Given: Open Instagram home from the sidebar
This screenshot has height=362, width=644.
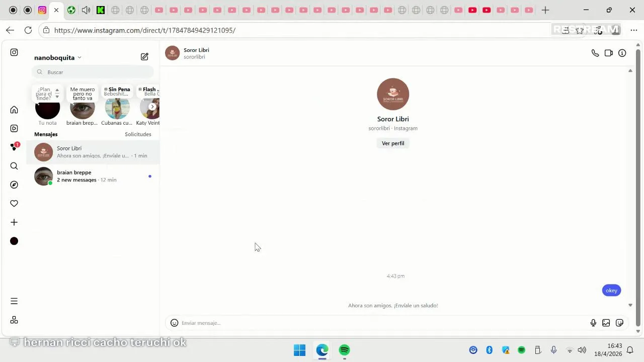Looking at the screenshot, I should [14, 110].
